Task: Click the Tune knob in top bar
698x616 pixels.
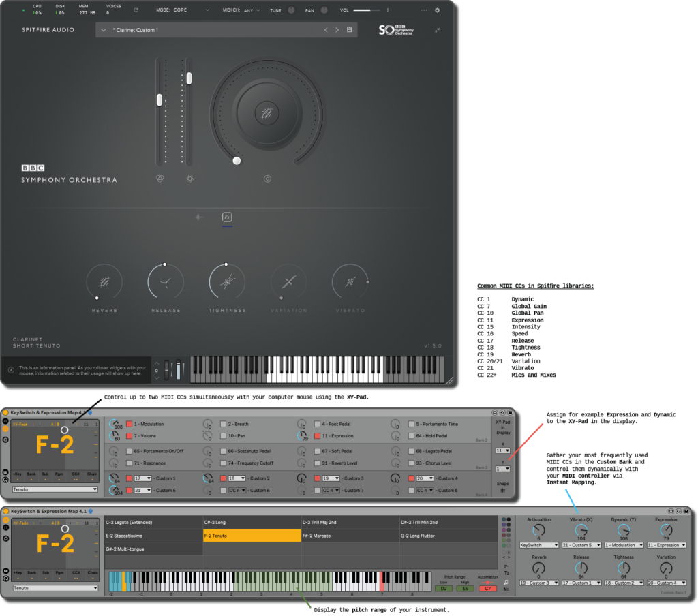Action: coord(291,10)
